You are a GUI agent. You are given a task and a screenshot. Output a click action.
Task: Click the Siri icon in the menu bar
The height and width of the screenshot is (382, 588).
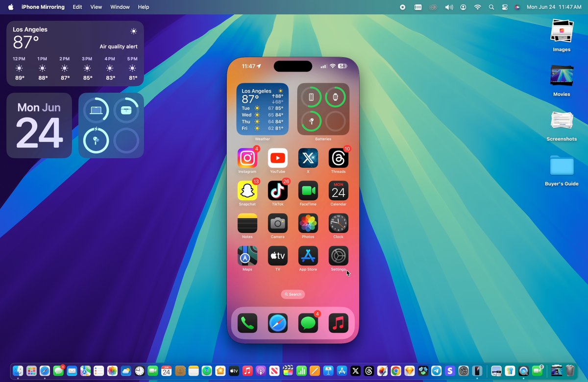tap(517, 7)
